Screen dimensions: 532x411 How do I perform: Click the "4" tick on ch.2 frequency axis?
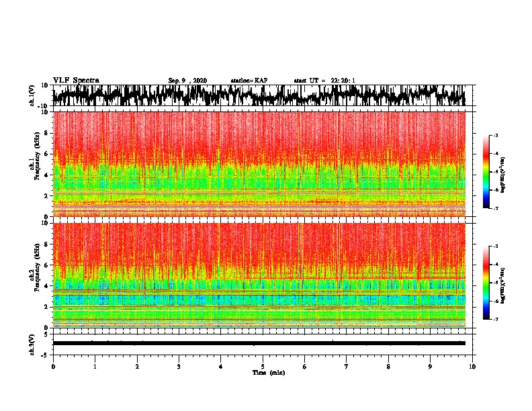coord(46,286)
